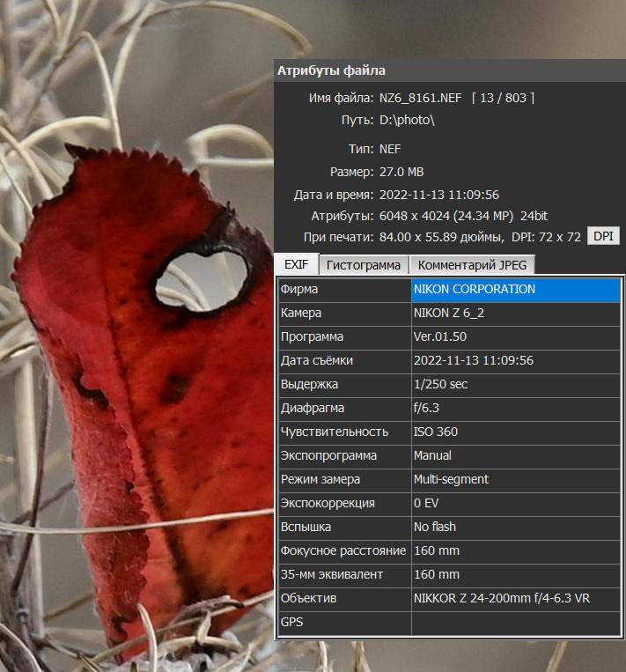This screenshot has width=626, height=672.
Task: Click the Камера row label
Action: [344, 314]
